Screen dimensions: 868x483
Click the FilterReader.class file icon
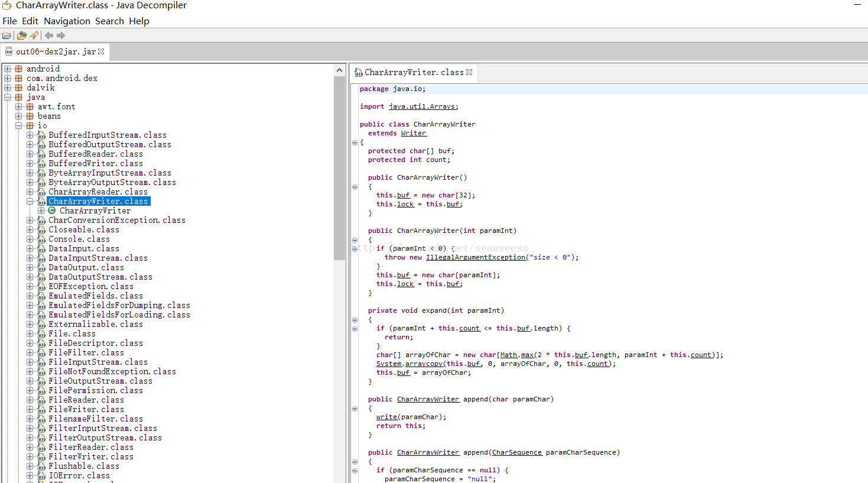[41, 447]
